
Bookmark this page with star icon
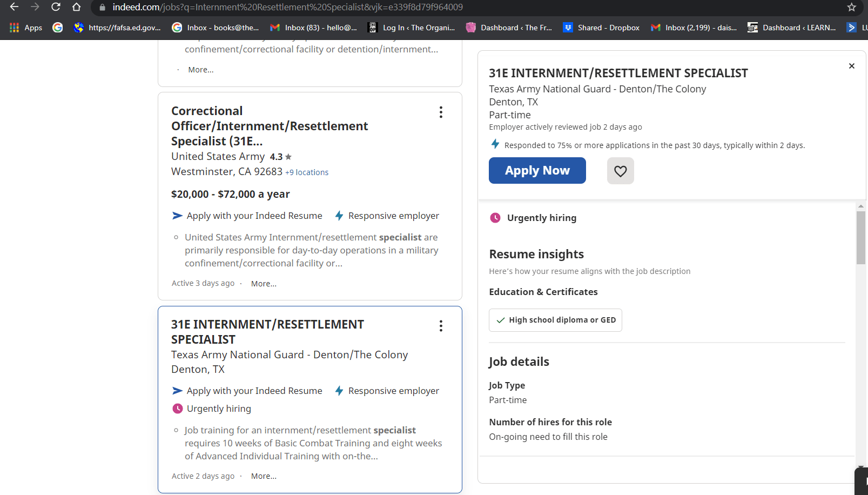[851, 7]
